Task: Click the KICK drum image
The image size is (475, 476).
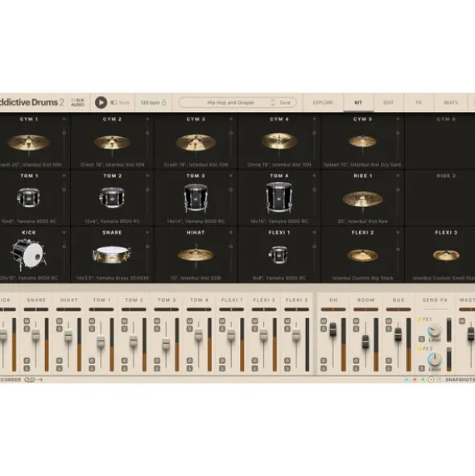Action: 28,255
